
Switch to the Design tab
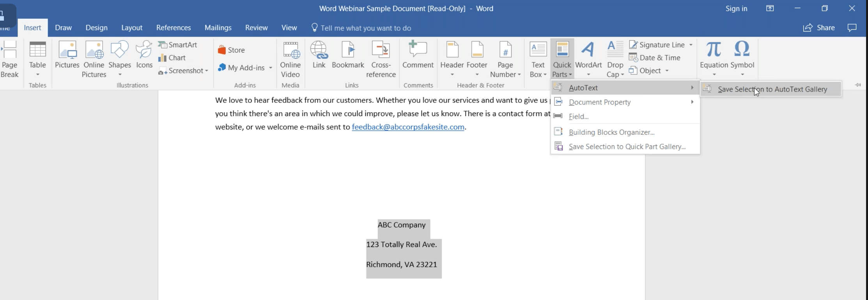click(96, 28)
